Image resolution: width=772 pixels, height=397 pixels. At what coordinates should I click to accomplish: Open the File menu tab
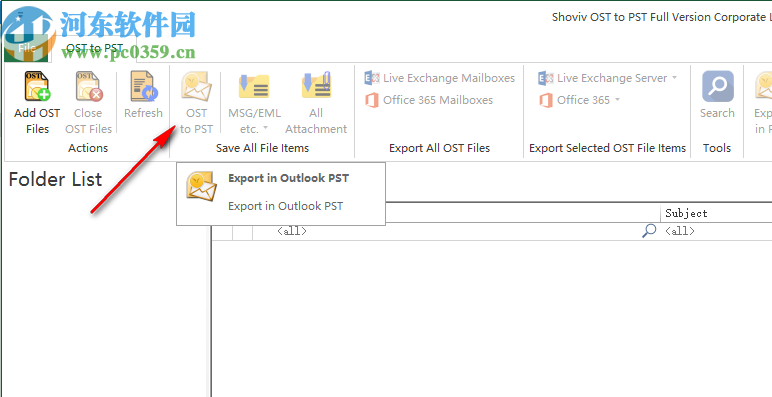pyautogui.click(x=27, y=48)
